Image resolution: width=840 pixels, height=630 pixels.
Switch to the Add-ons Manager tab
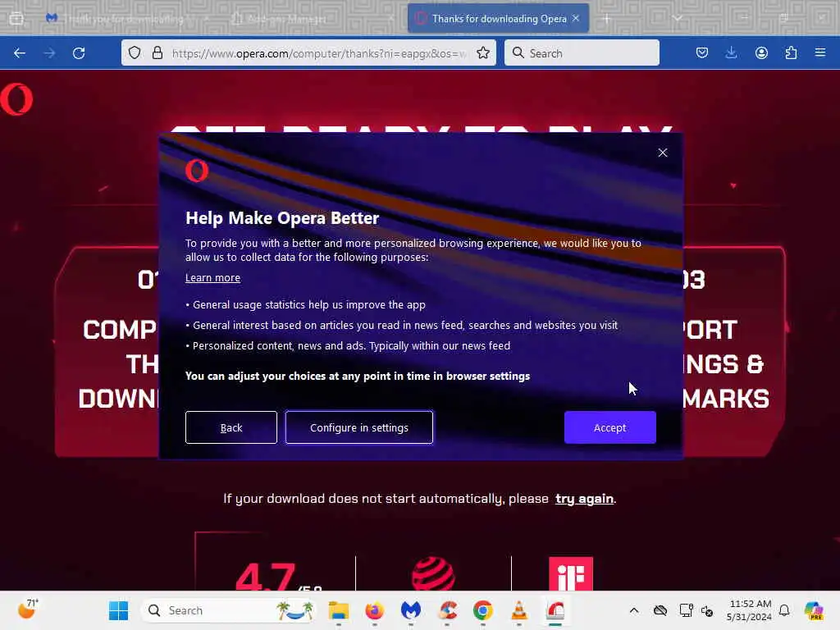tap(311, 19)
